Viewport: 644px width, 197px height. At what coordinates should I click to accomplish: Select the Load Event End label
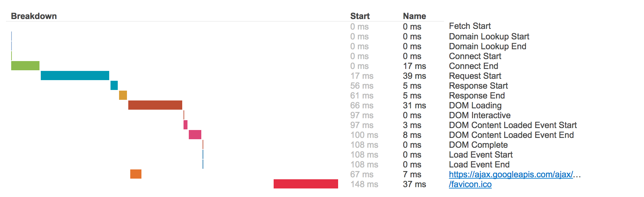(479, 164)
